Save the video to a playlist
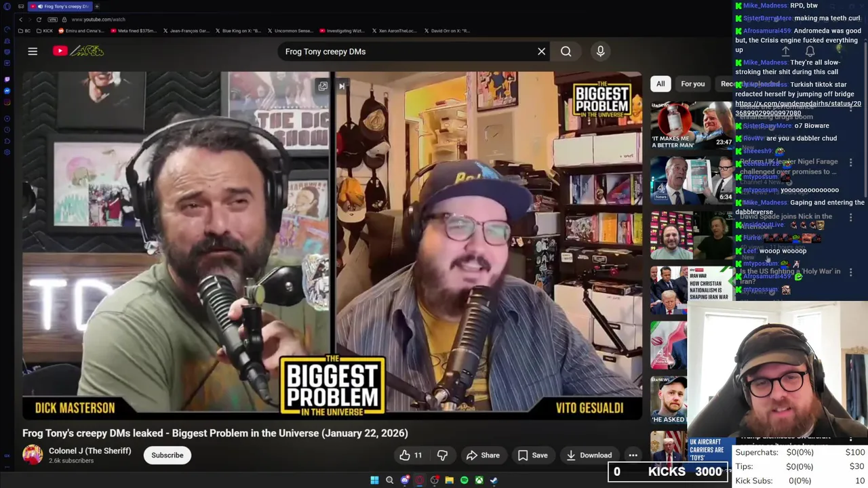This screenshot has height=488, width=868. click(x=533, y=455)
